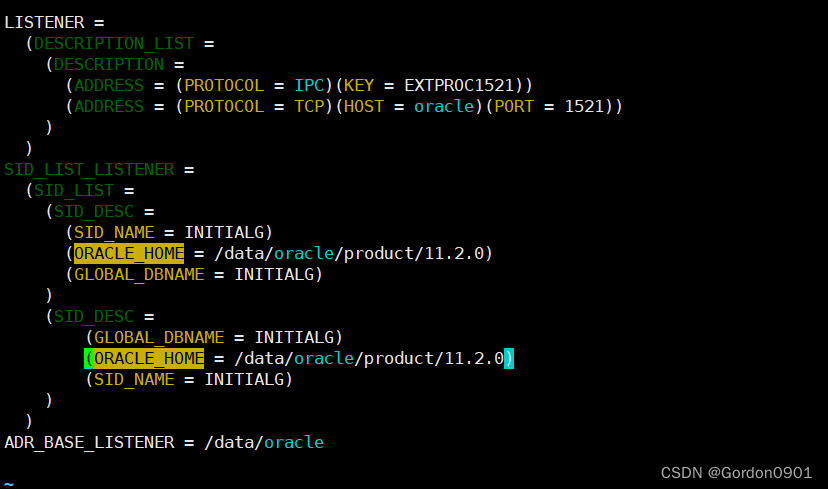Click the KEY parameter name
The image size is (828, 489).
359,86
